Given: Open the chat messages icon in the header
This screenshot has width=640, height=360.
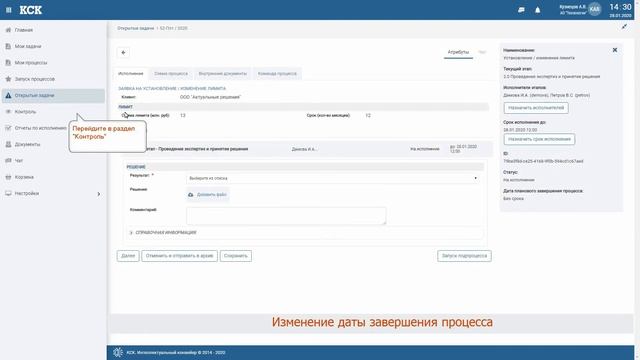Looking at the screenshot, I should point(521,10).
